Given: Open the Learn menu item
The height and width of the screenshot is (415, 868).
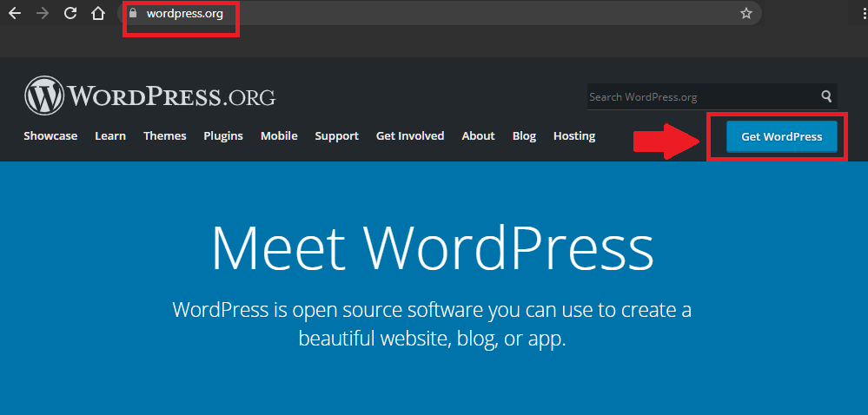Looking at the screenshot, I should [110, 136].
